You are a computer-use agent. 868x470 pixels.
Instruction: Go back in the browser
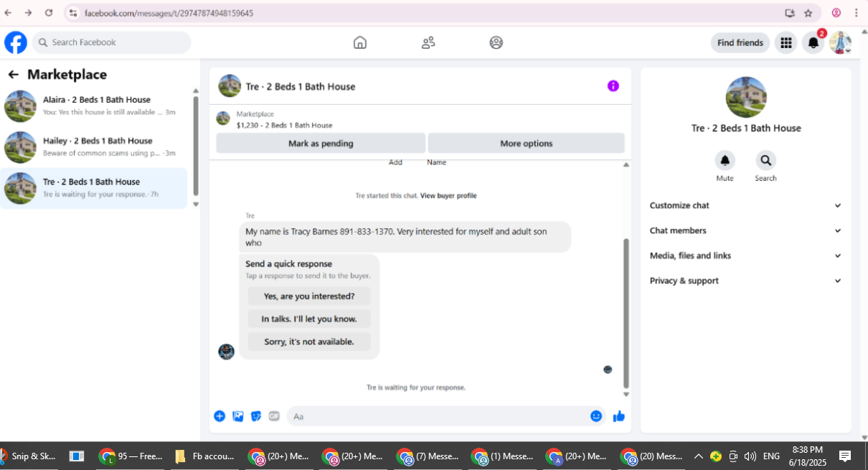(8, 13)
